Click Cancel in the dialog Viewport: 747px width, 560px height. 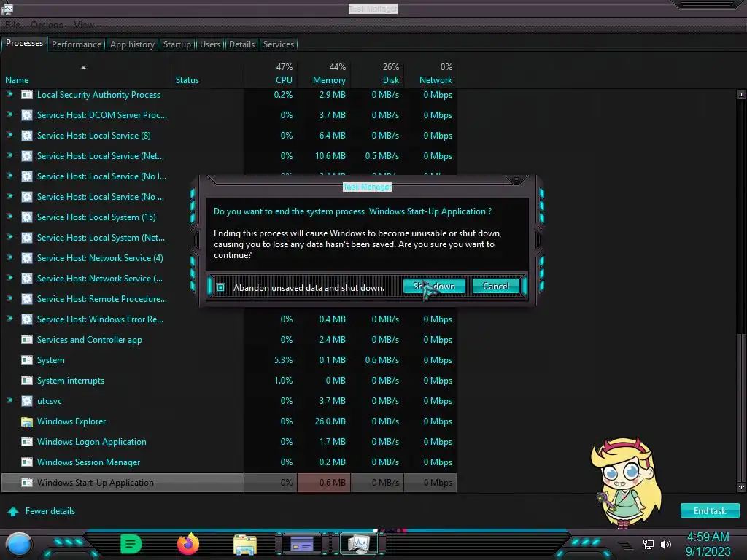[x=496, y=286]
